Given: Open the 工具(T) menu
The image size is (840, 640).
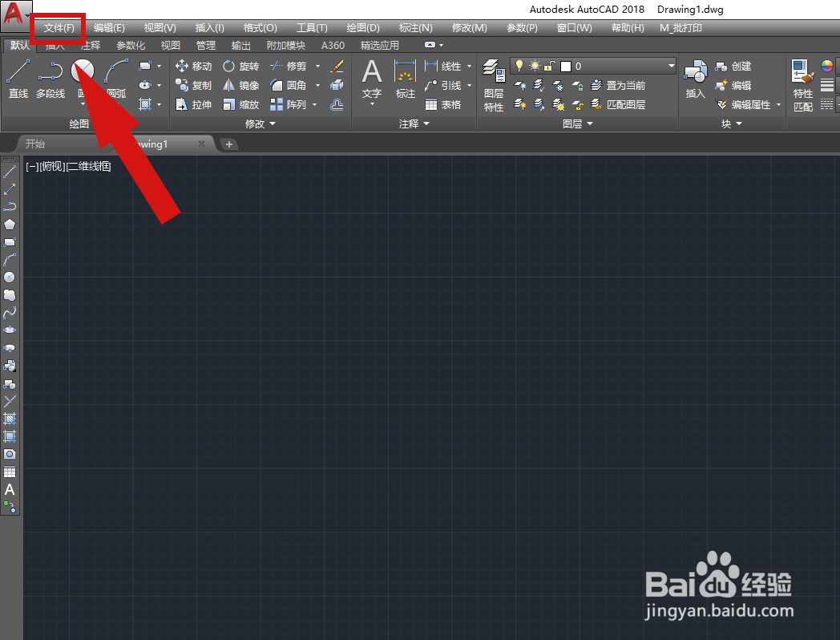Looking at the screenshot, I should (312, 28).
